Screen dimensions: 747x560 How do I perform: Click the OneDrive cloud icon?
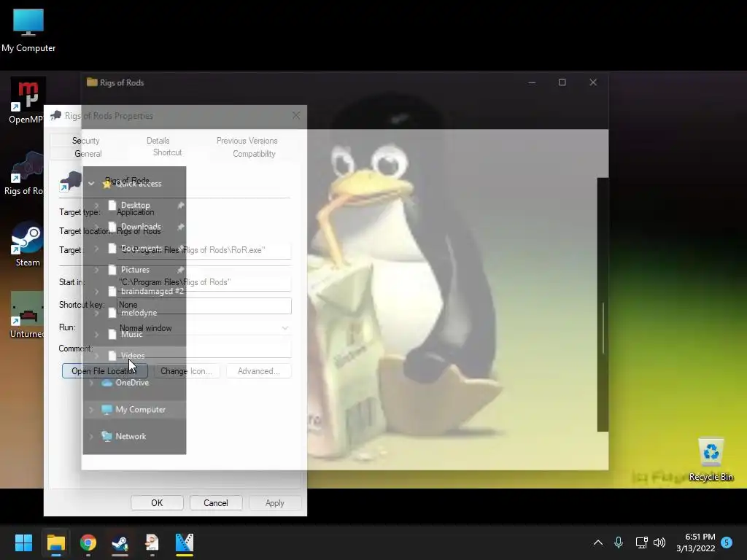(107, 383)
